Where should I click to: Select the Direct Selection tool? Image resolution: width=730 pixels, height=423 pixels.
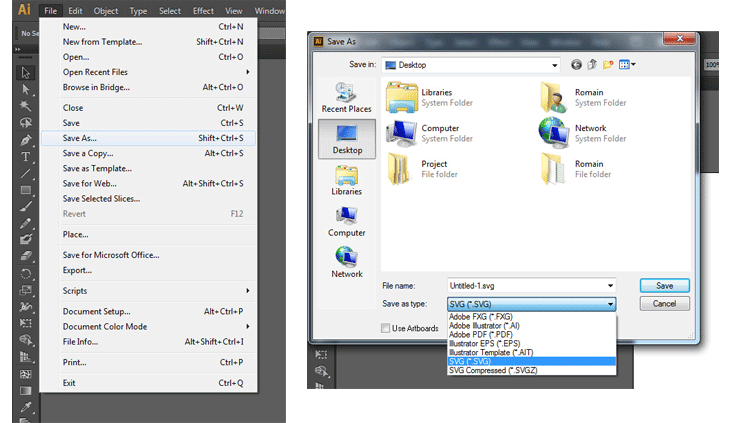tap(25, 89)
